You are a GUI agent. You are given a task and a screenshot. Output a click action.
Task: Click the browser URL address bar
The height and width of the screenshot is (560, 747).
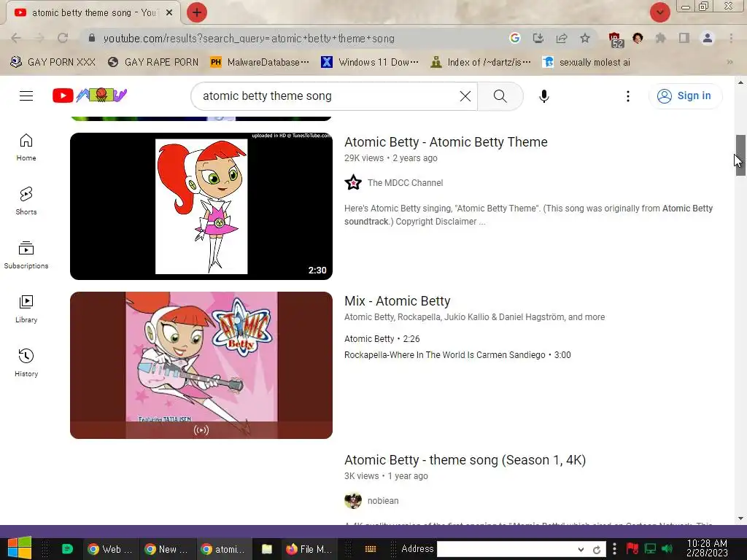click(295, 38)
